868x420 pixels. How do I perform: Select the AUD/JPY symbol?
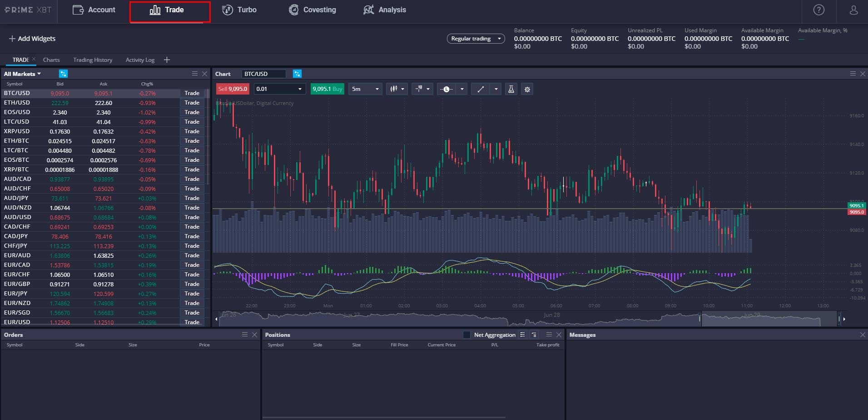16,198
